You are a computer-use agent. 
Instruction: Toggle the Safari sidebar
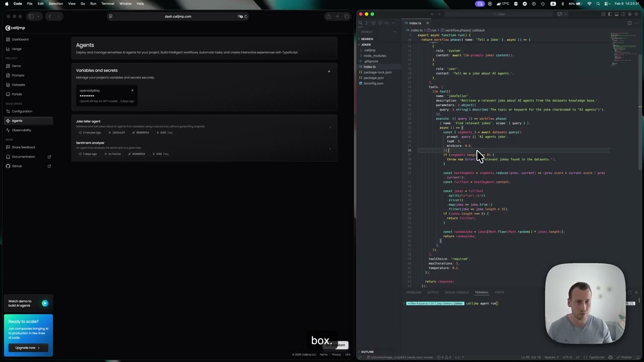31,16
